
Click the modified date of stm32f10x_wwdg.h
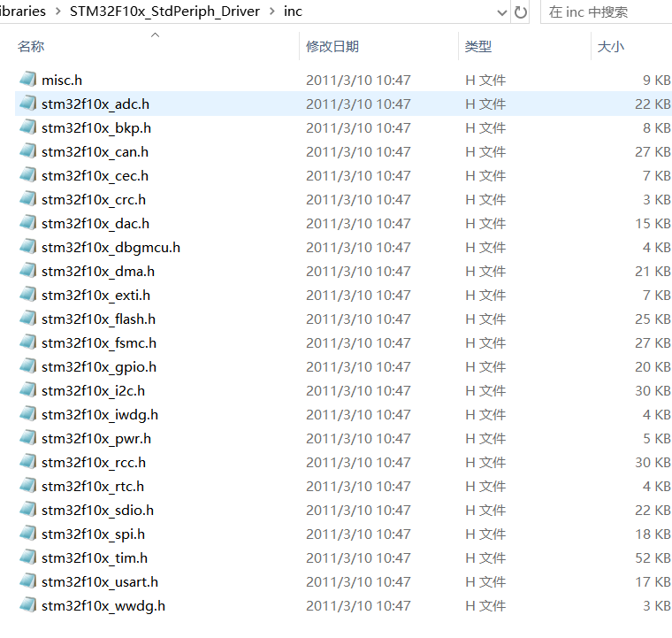tap(358, 606)
